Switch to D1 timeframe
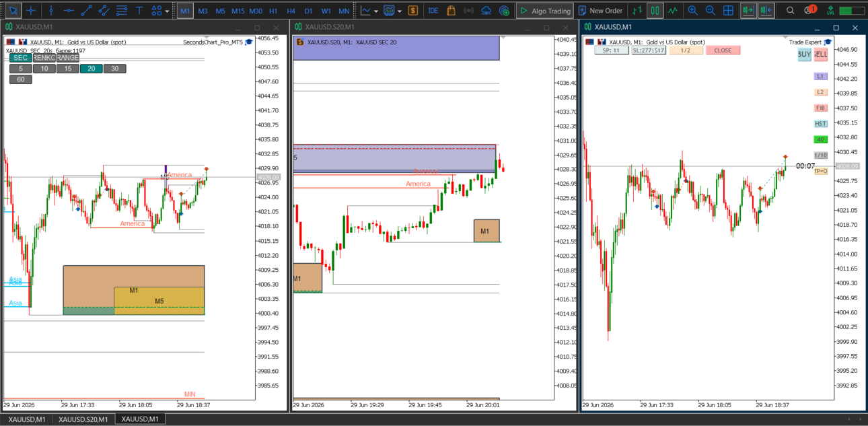Screen dimensions: 868x426 point(308,11)
